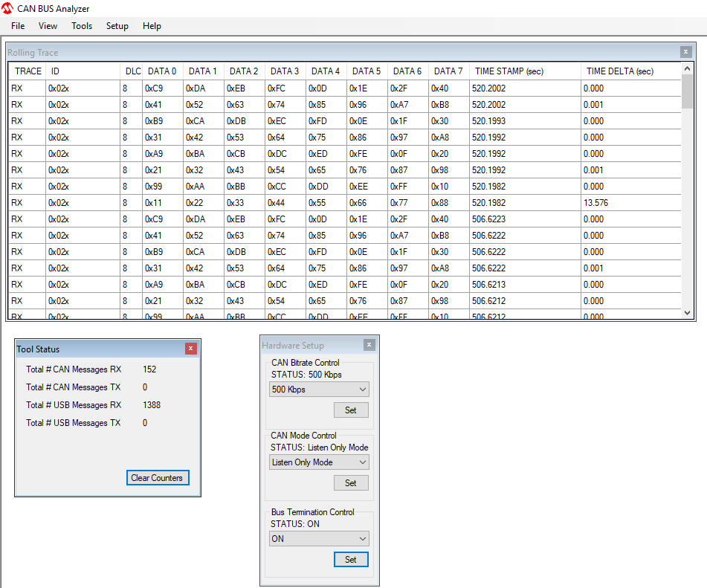Image resolution: width=707 pixels, height=588 pixels.
Task: Expand the Listen Only Mode dropdown
Action: coord(319,462)
